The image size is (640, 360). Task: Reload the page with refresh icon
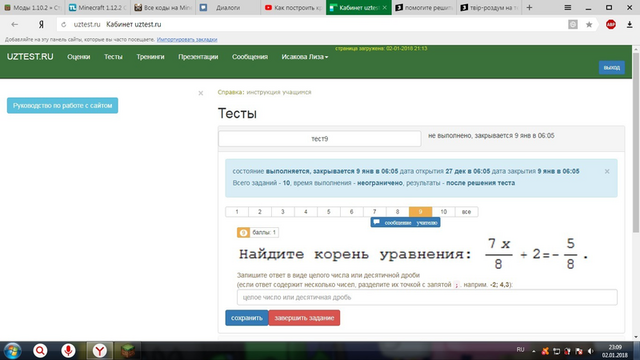coord(64,24)
